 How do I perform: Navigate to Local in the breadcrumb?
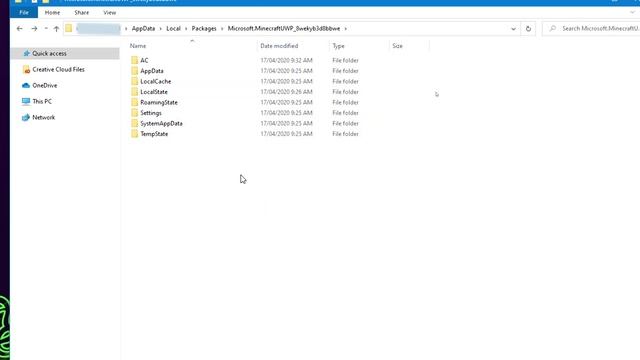[173, 29]
